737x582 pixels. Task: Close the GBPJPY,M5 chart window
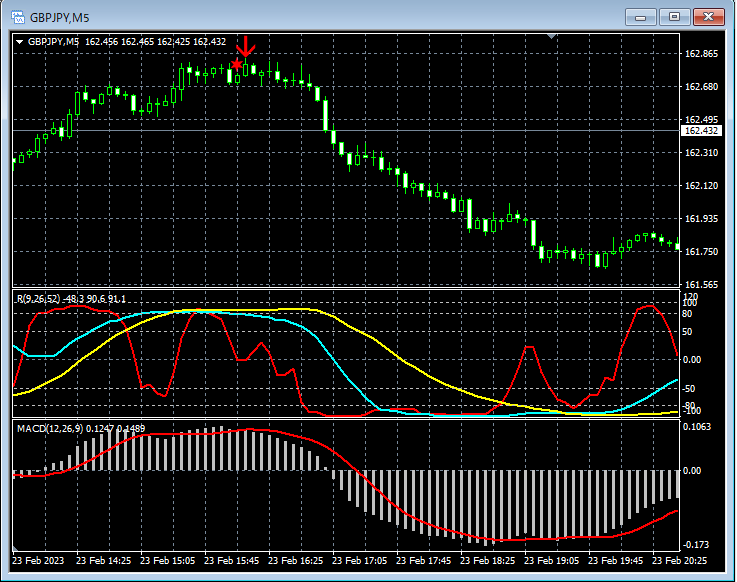(x=708, y=16)
